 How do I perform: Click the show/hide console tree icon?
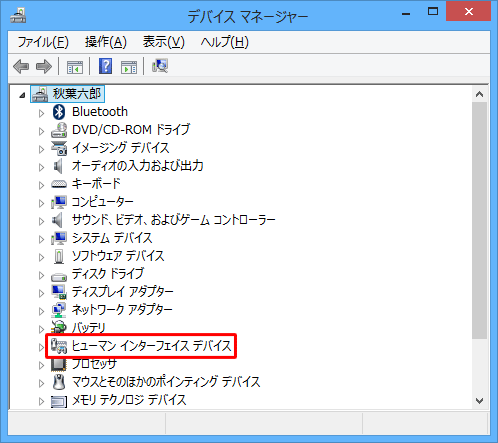(x=75, y=67)
